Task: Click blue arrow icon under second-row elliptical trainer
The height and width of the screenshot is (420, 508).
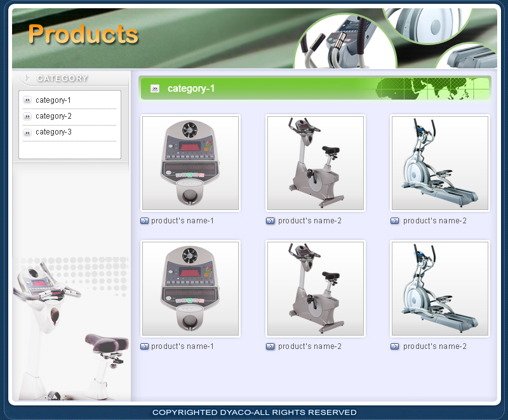Action: (394, 346)
